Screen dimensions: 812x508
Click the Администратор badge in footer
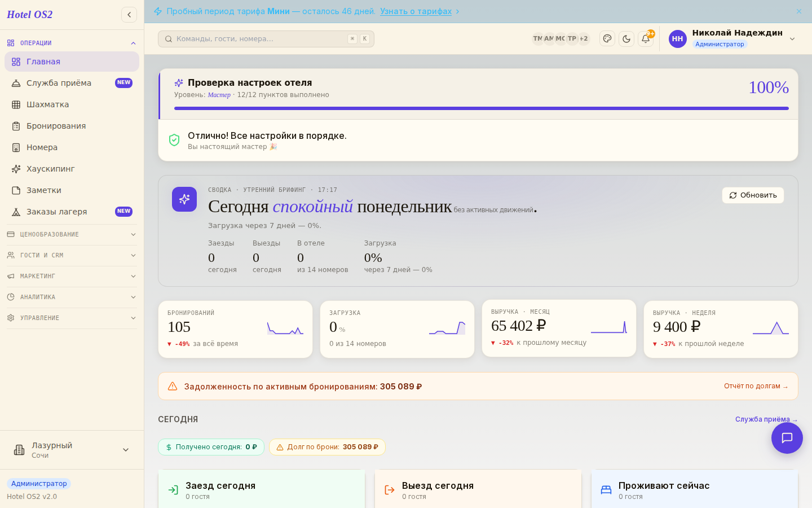tap(39, 484)
